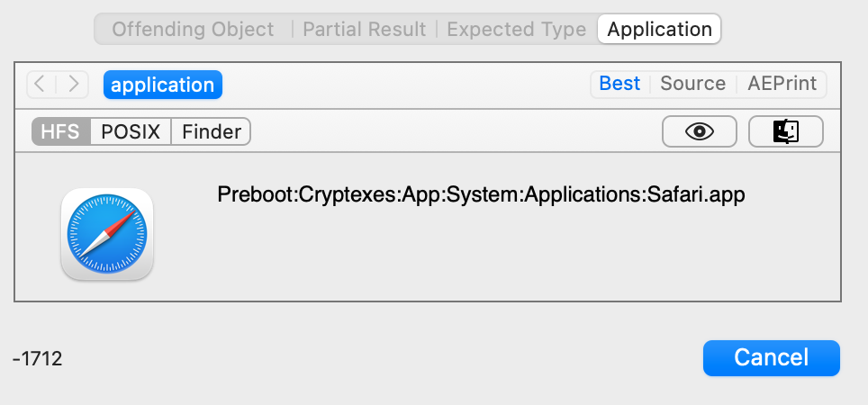
Task: Go forward with the right chevron arrow
Action: pyautogui.click(x=73, y=85)
